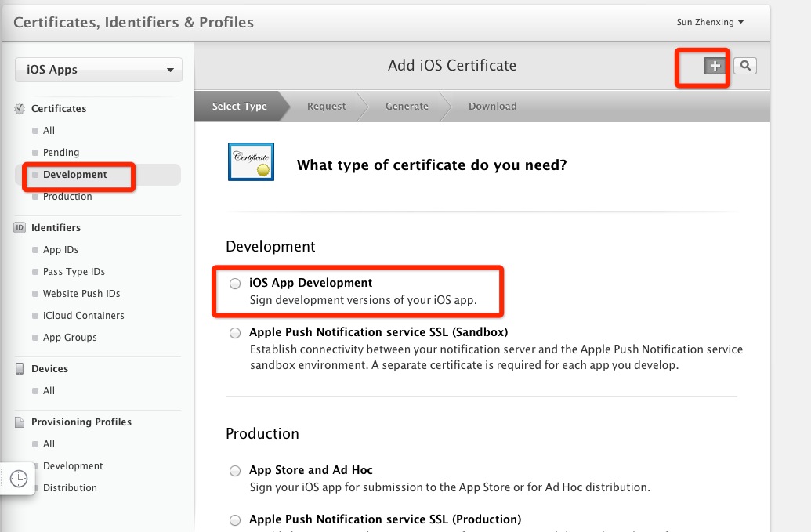Open Pass Type IDs
The height and width of the screenshot is (532, 811).
point(74,272)
